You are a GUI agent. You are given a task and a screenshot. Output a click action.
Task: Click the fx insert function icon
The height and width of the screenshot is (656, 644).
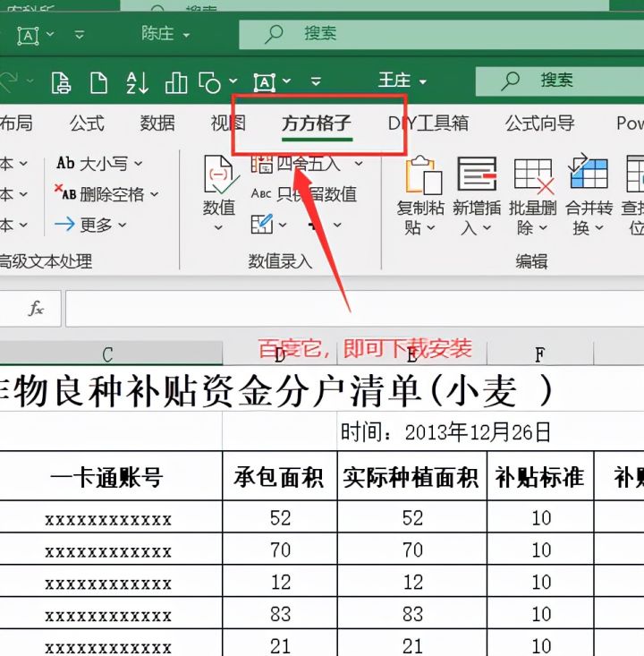coord(36,309)
